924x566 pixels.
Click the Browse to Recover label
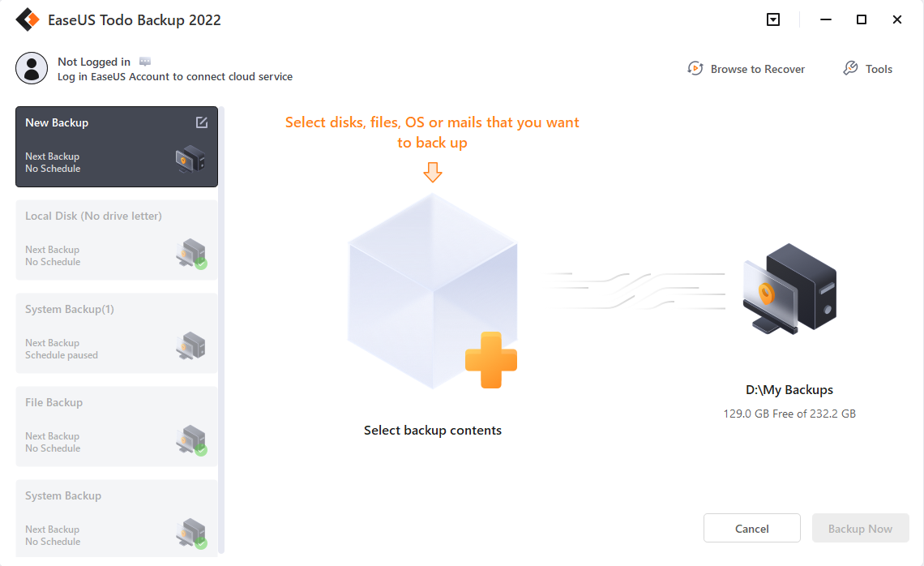coord(757,69)
